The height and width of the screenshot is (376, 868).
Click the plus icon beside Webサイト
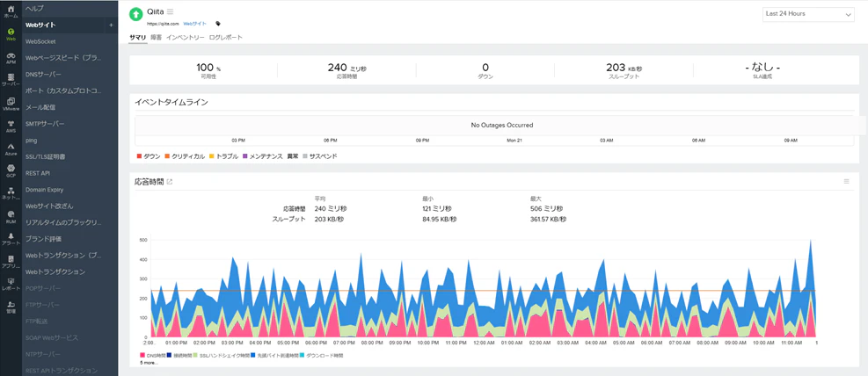tap(112, 25)
